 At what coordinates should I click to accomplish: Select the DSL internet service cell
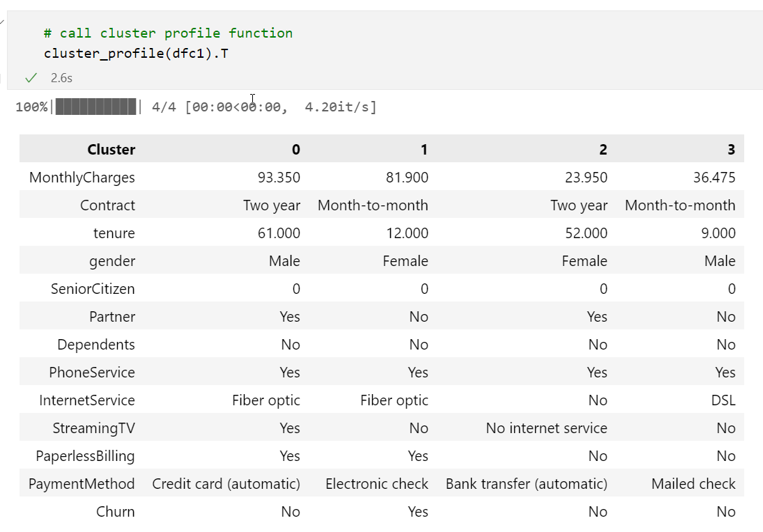coord(723,400)
